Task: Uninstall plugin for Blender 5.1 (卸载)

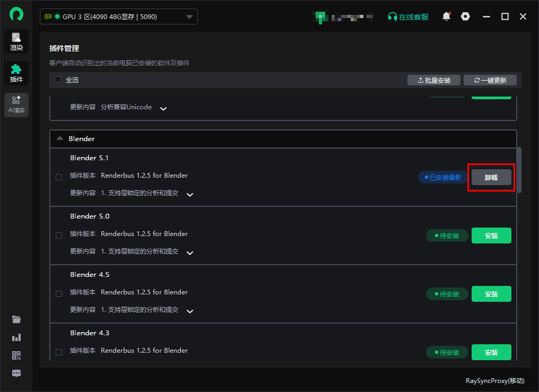Action: click(491, 177)
